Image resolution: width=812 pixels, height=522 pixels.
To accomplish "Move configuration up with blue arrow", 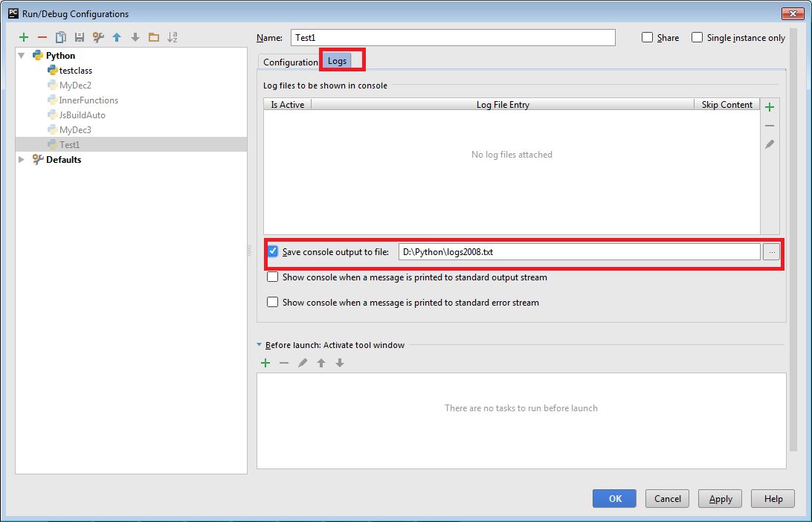I will point(117,37).
